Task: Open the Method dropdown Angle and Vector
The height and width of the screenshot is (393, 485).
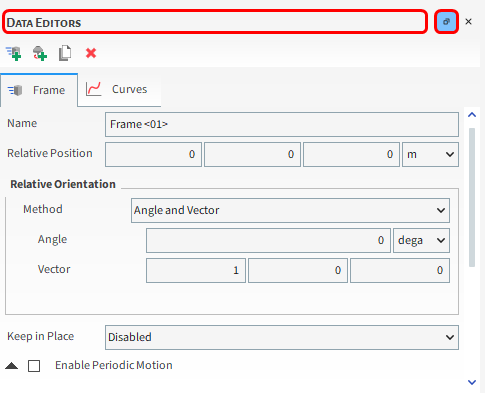Action: coord(290,210)
